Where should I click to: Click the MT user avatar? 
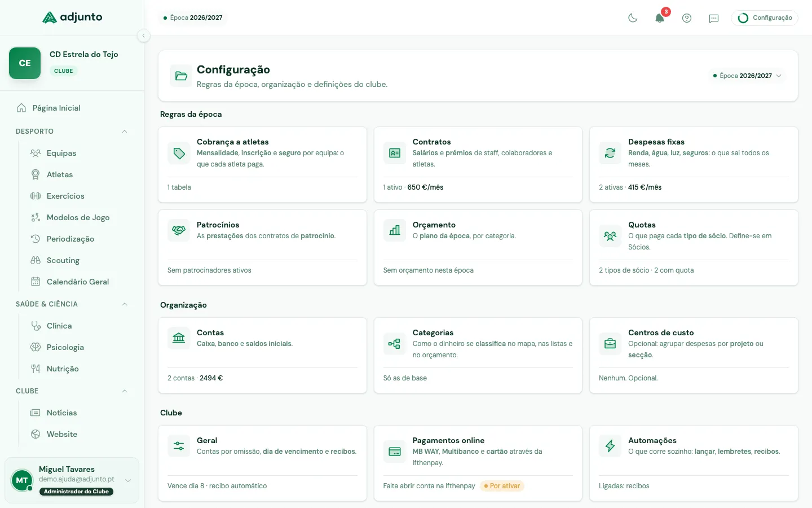pyautogui.click(x=22, y=480)
